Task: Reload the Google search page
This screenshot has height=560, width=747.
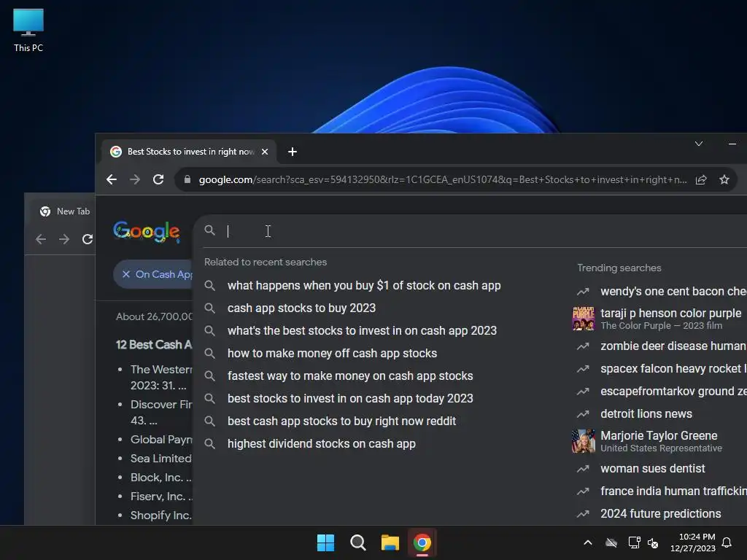Action: pos(158,179)
